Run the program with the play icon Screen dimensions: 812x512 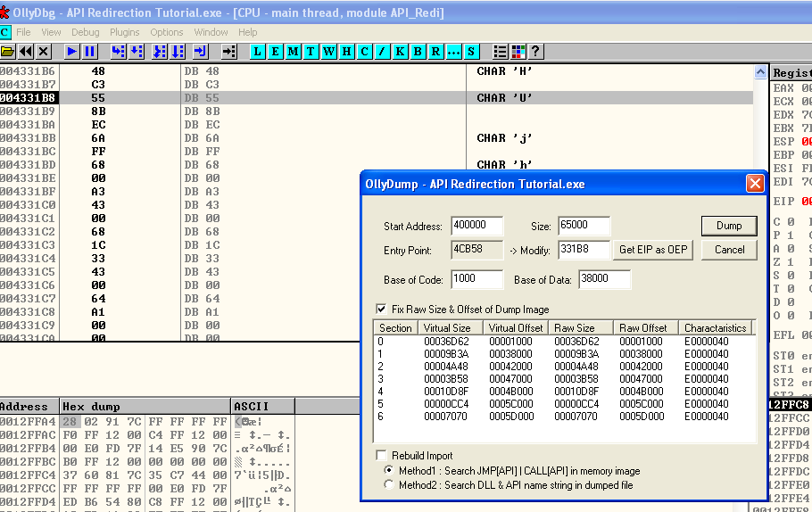pos(72,51)
